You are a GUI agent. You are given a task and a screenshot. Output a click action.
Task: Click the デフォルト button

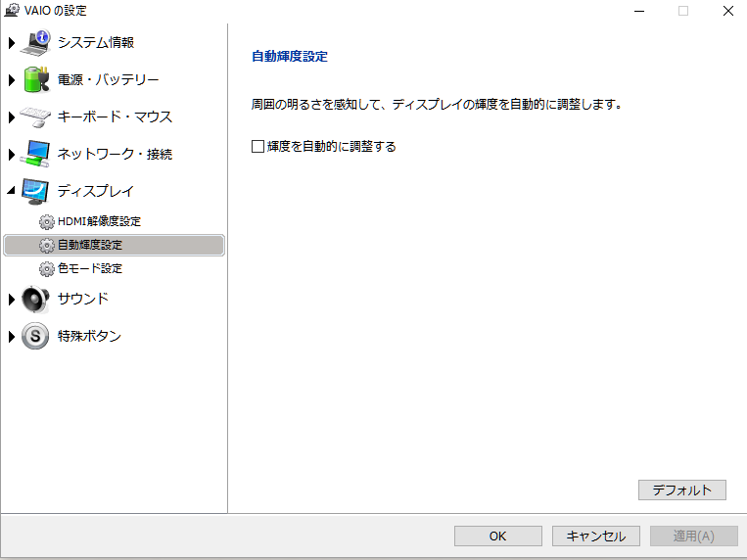(x=681, y=490)
